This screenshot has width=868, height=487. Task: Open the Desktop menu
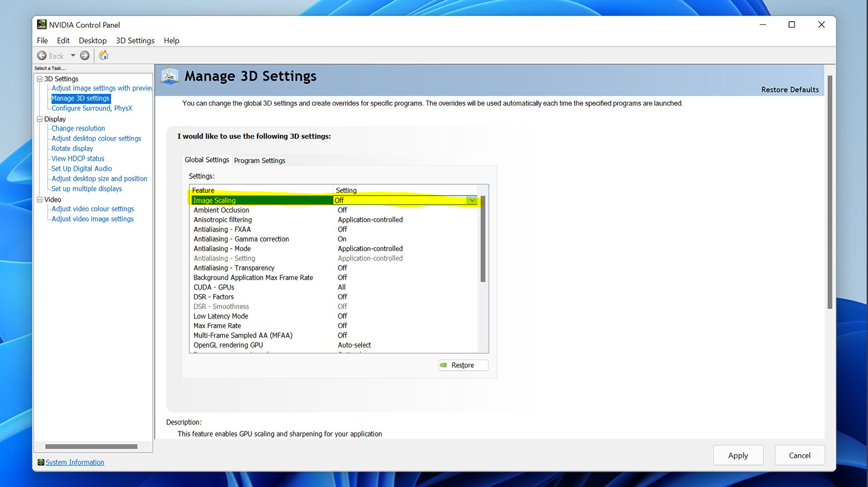click(x=93, y=41)
